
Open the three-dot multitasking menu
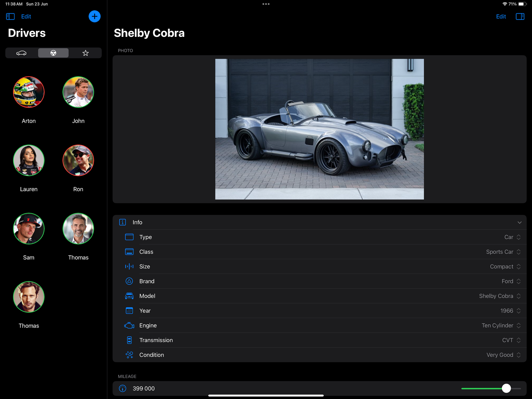pos(266,4)
